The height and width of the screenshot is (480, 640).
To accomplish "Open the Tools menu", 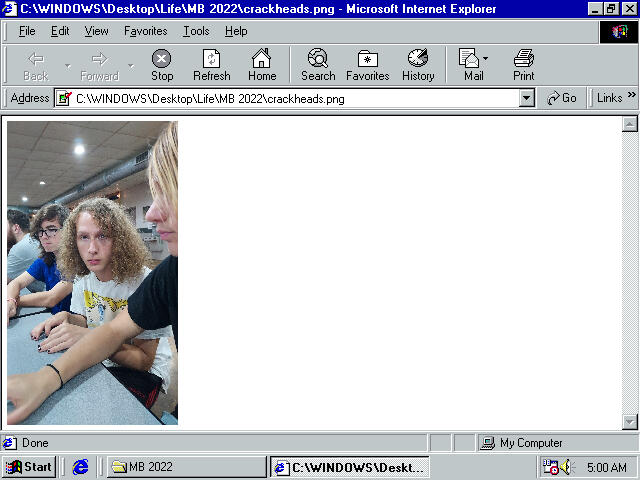I will tap(196, 31).
